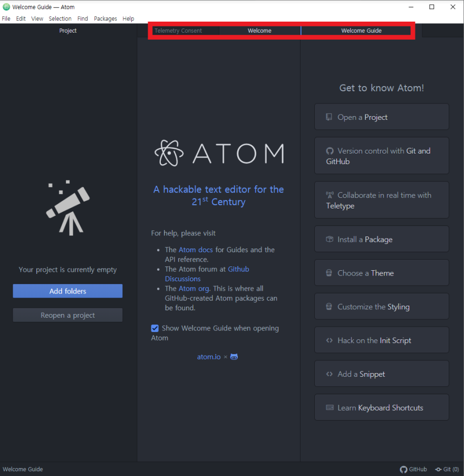Select the Project panel tab
The height and width of the screenshot is (476, 464).
(x=68, y=31)
